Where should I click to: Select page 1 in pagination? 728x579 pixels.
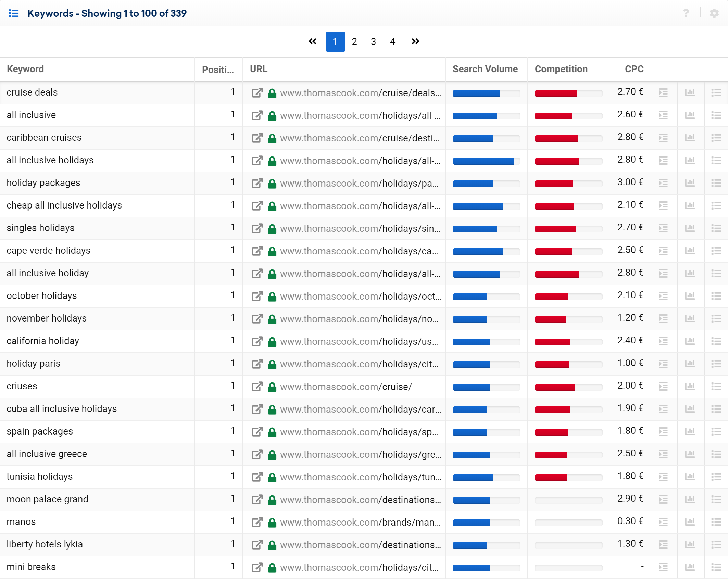(x=335, y=42)
